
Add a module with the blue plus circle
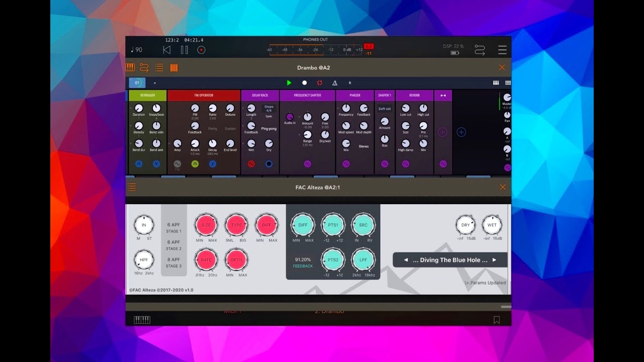click(x=461, y=132)
